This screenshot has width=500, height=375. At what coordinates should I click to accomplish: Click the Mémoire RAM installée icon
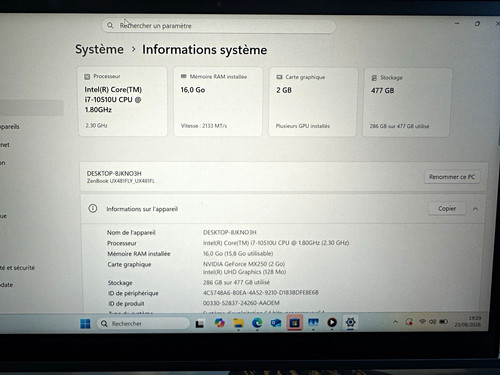[x=183, y=76]
